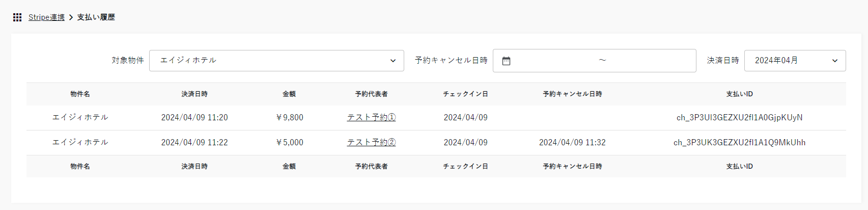Select payment ID ch_3P3UK3GEZXU2fI1A1Q9MkUhh

point(739,143)
